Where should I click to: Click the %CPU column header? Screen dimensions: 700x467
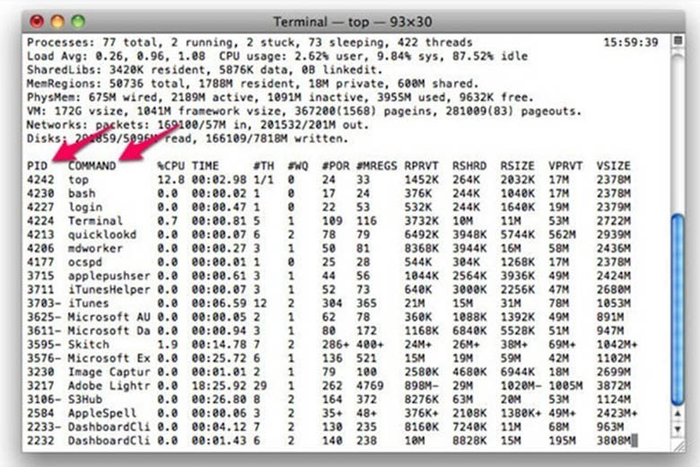171,166
